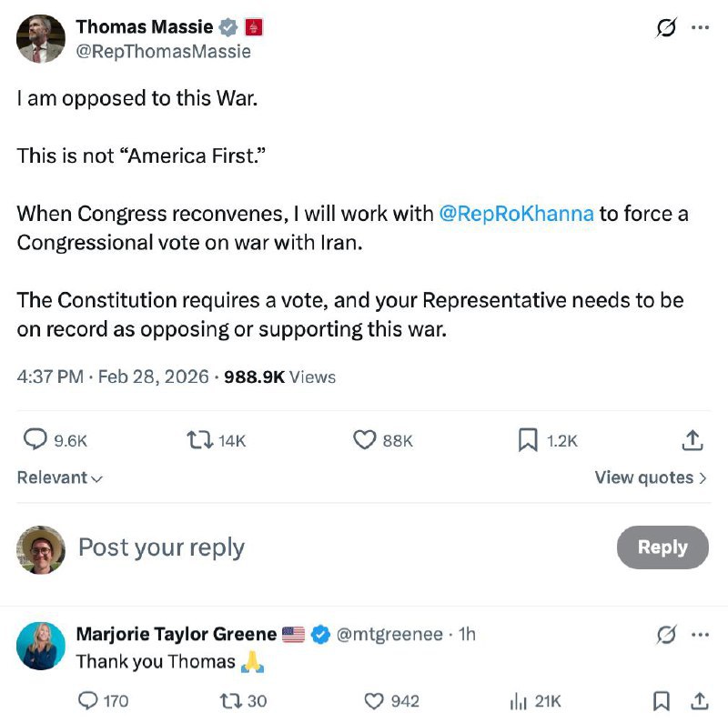Open three-dot menu on Greene's reply
Image resolution: width=728 pixels, height=723 pixels.
700,635
